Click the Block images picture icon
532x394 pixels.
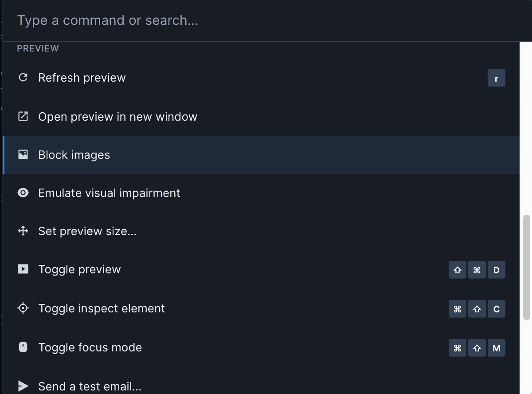[23, 154]
